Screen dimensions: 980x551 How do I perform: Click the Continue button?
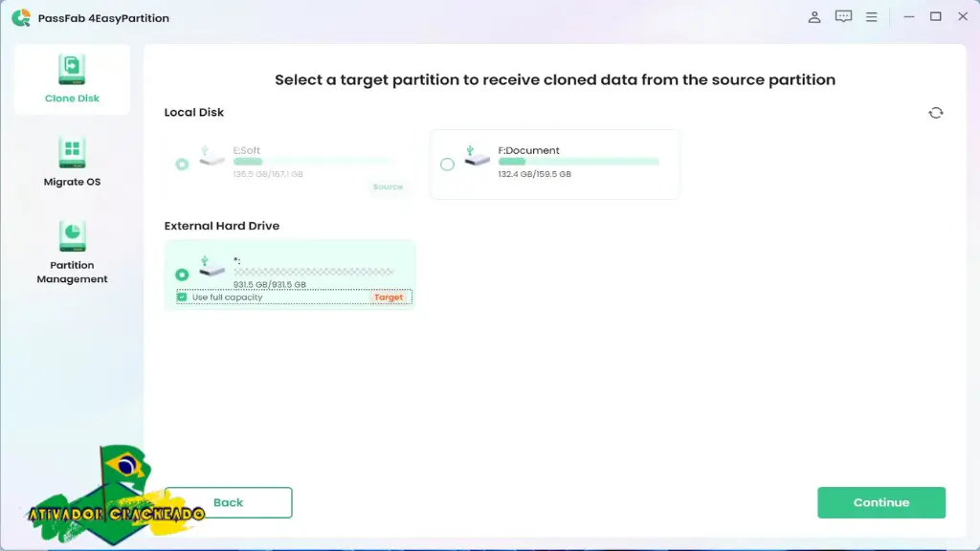point(881,502)
